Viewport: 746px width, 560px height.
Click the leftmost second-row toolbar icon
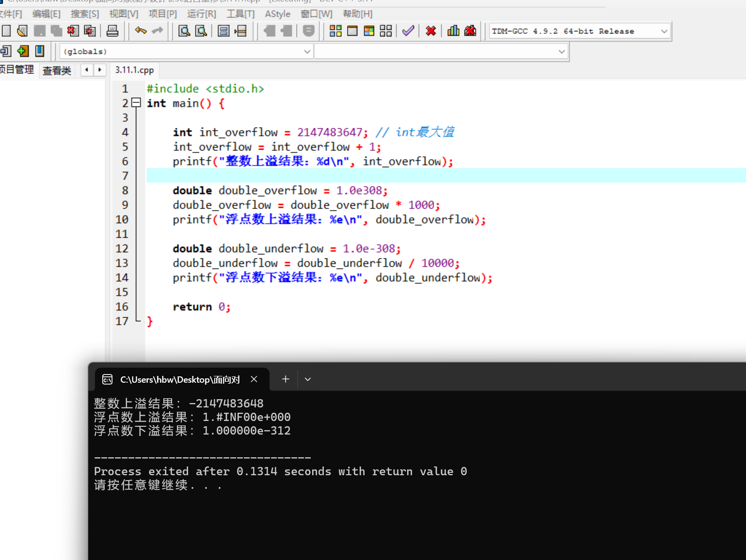point(6,51)
